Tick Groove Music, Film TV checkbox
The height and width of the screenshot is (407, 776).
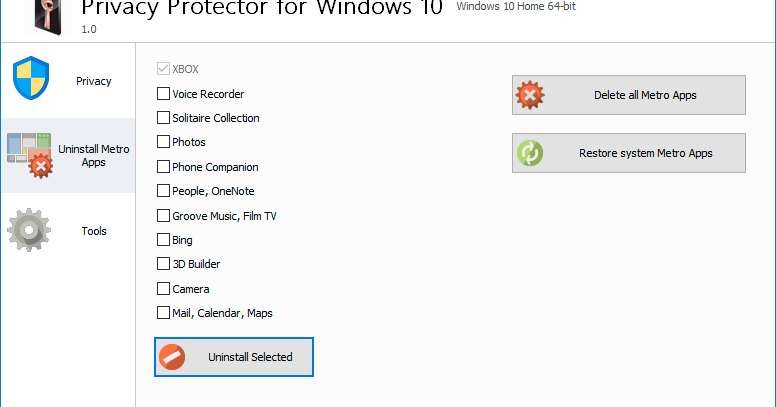coord(163,215)
